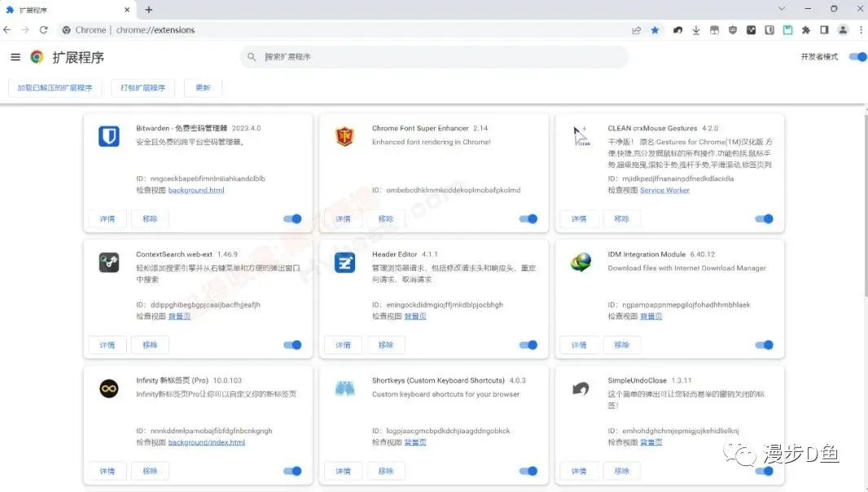
Task: Click 打包扩展程序 button
Action: 142,87
